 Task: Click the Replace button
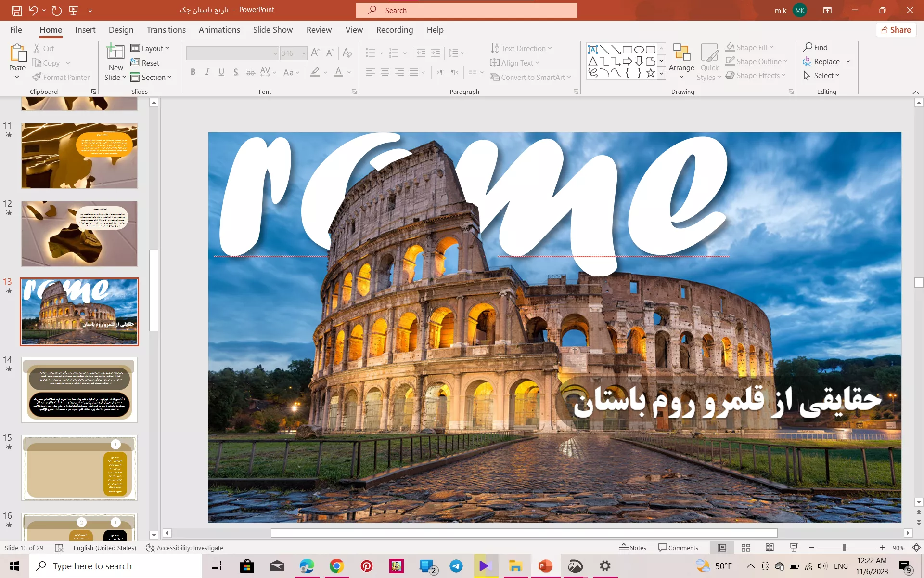tap(821, 61)
